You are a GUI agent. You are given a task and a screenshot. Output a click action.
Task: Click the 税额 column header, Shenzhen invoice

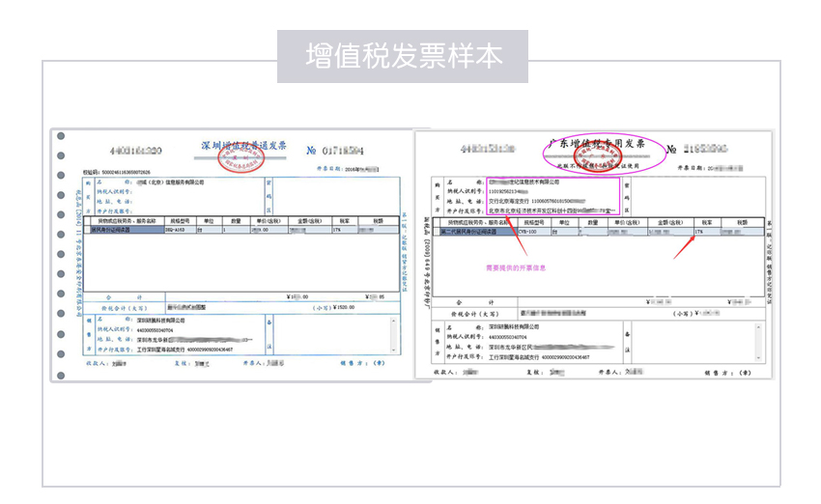click(379, 221)
